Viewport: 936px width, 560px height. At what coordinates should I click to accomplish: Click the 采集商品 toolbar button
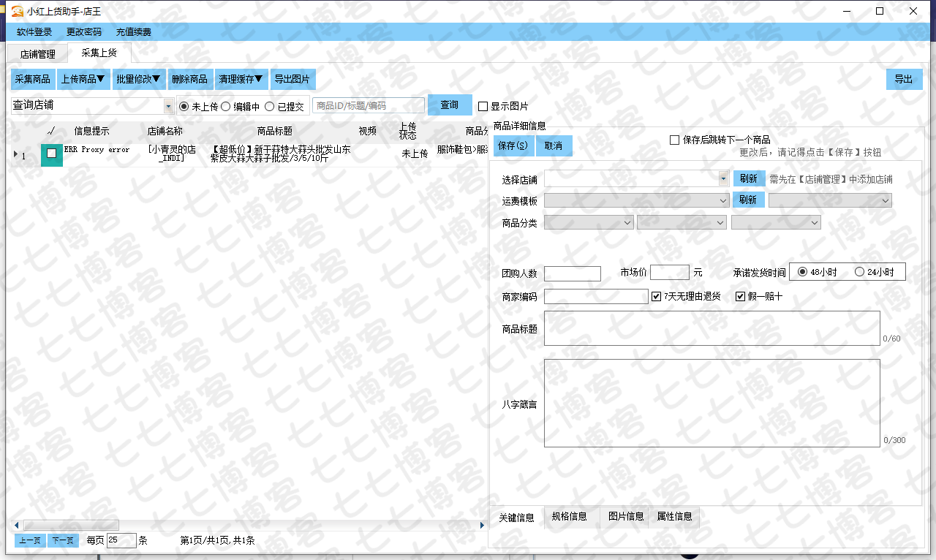(x=33, y=79)
